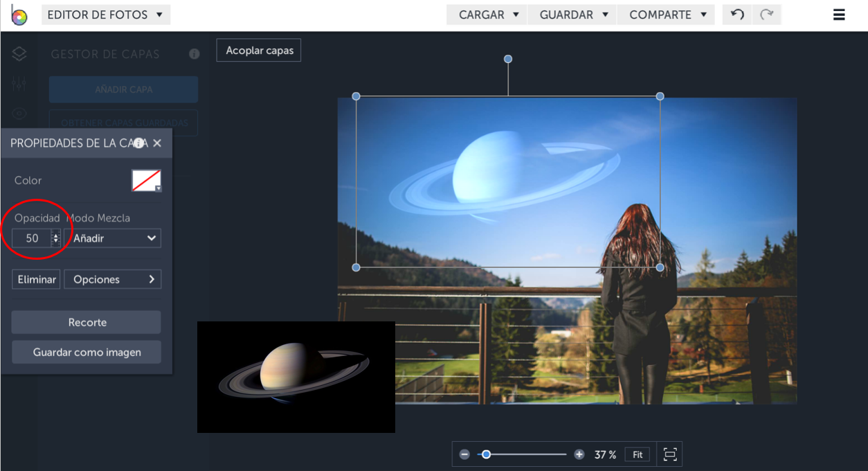
Task: Click the info icon in layer properties
Action: tap(139, 143)
